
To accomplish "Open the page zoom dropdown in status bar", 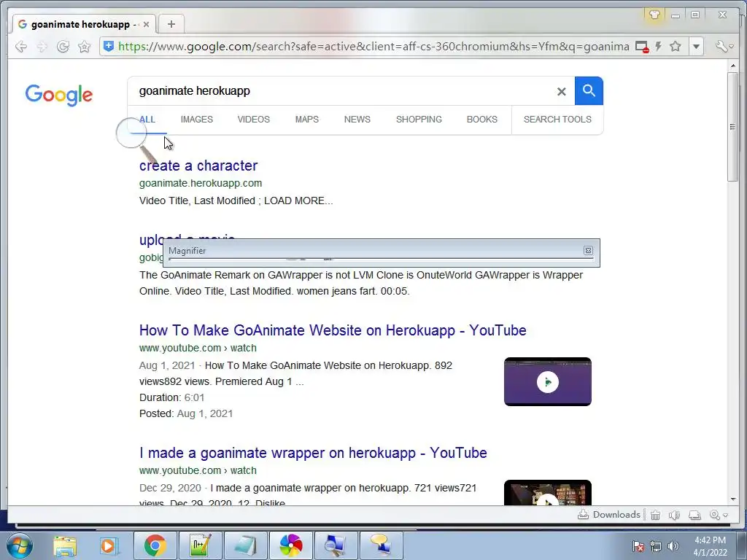I will pyautogui.click(x=719, y=515).
